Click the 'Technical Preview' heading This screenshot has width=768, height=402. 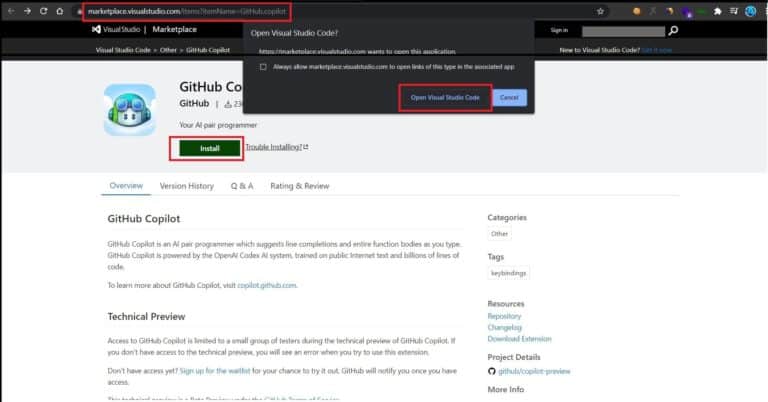[146, 317]
